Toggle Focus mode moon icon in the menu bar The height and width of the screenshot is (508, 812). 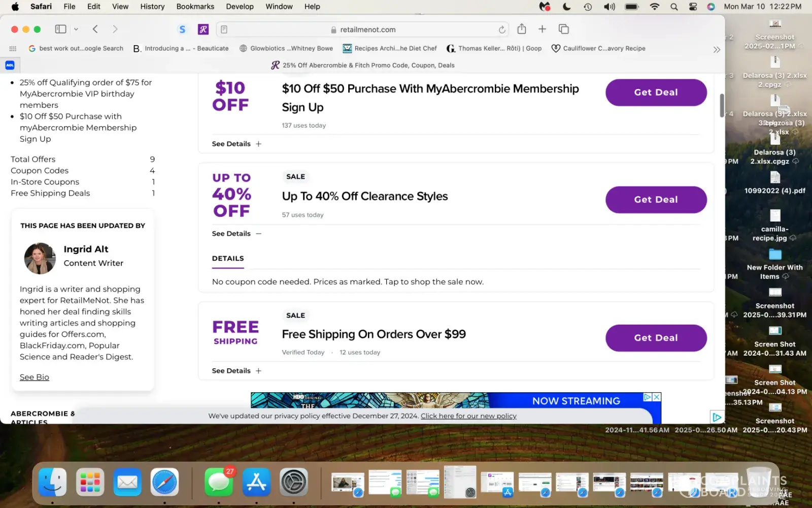[567, 7]
